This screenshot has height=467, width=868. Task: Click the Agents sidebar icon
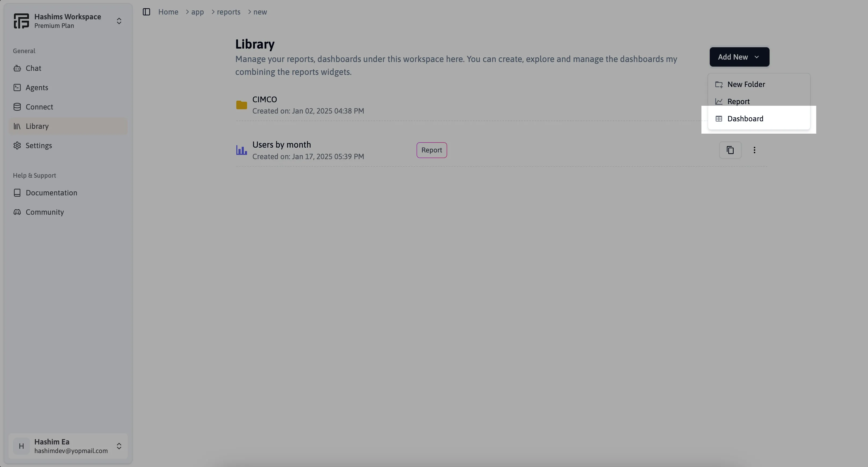click(x=17, y=87)
